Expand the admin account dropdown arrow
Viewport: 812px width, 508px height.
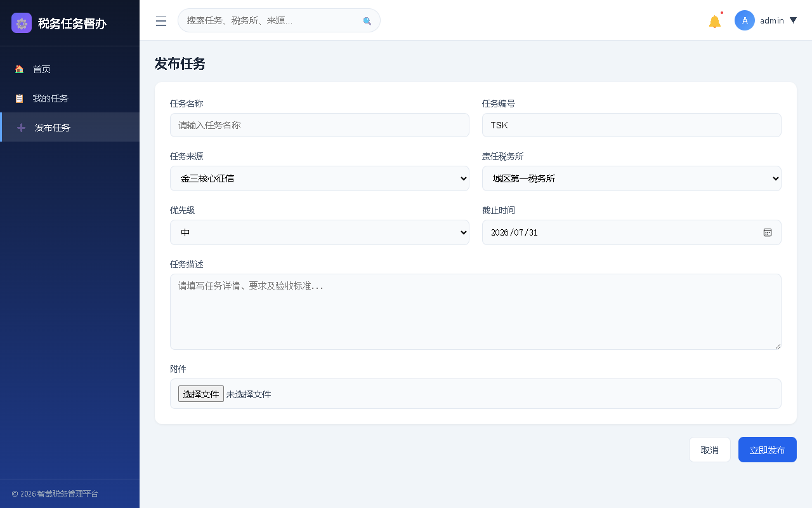point(793,20)
